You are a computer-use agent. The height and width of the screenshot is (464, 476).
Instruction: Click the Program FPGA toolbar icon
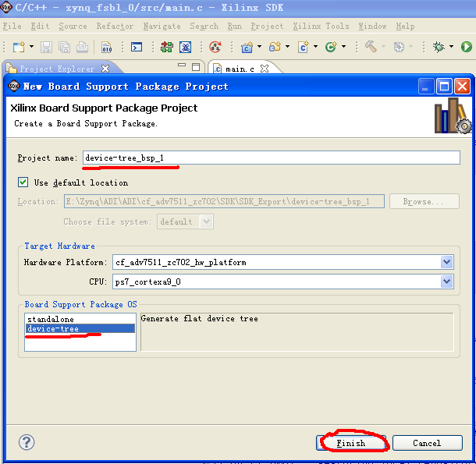185,47
